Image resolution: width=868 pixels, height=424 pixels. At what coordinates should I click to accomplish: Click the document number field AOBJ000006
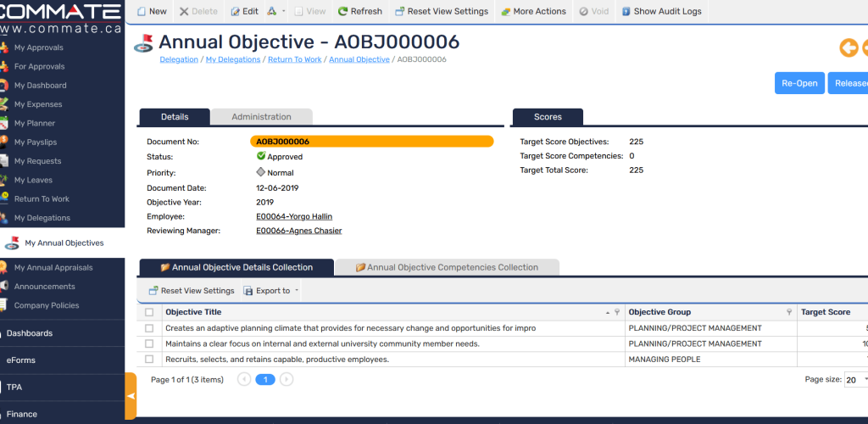pyautogui.click(x=371, y=142)
